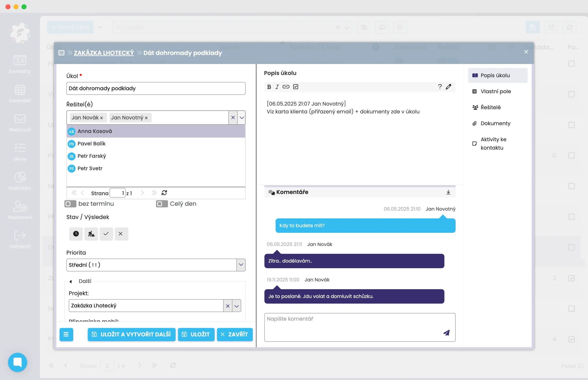Download comments with arrow icon
This screenshot has width=588, height=380.
point(448,192)
